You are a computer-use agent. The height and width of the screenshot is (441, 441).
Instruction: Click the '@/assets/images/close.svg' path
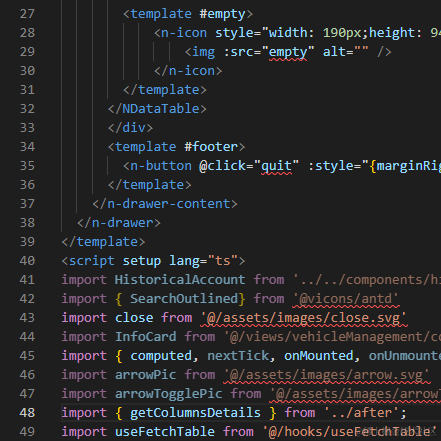point(303,318)
